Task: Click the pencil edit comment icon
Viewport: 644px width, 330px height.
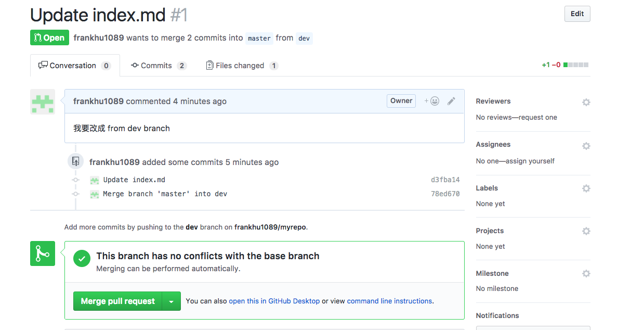Action: 451,101
